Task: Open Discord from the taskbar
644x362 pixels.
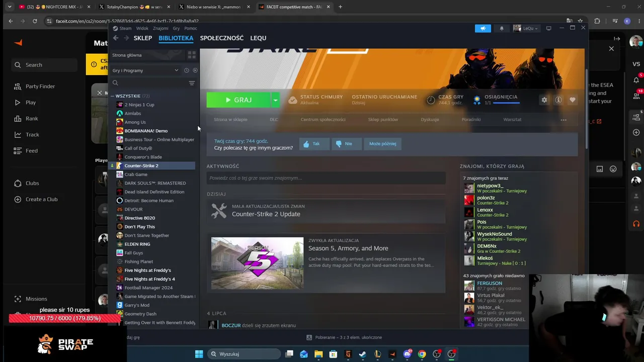Action: tap(407, 354)
